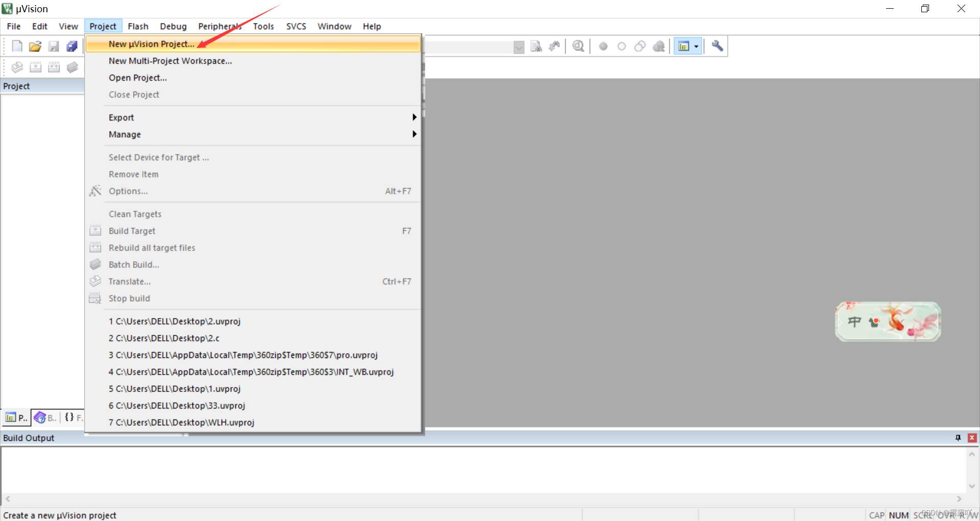The height and width of the screenshot is (521, 980).
Task: Open the Debug menu
Action: (173, 27)
